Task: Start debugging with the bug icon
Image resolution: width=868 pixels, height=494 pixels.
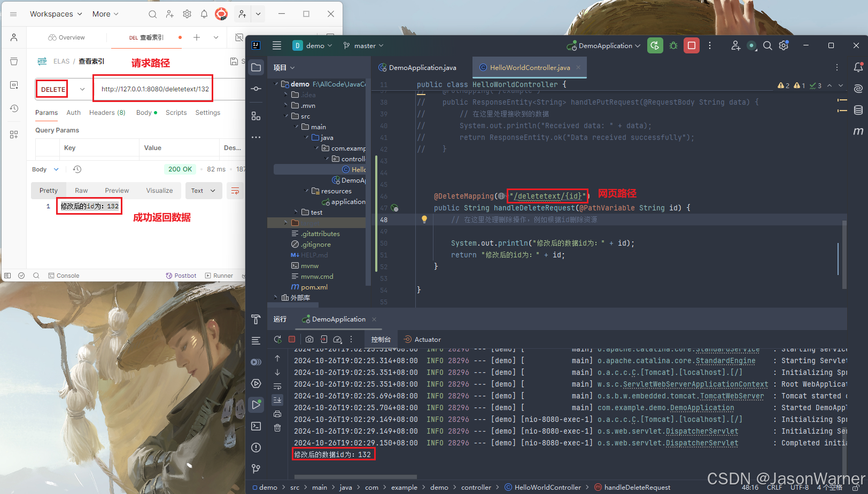Action: tap(673, 45)
